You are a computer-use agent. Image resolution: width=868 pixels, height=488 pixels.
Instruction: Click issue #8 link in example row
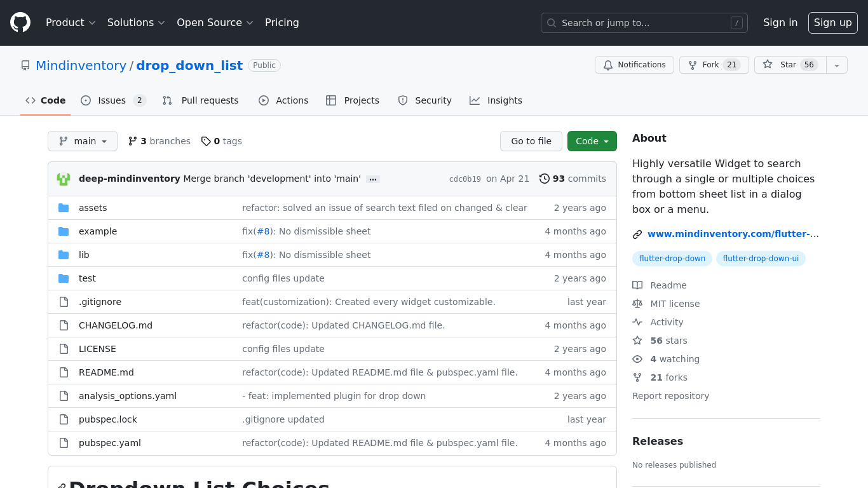pos(263,231)
